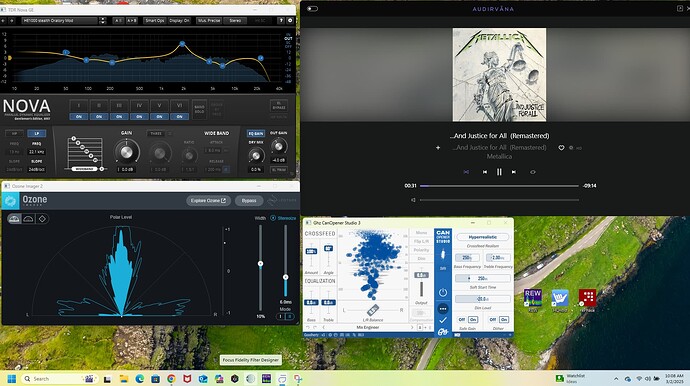The height and width of the screenshot is (386, 690).
Task: Pause playback in Audirvana
Action: click(x=499, y=172)
